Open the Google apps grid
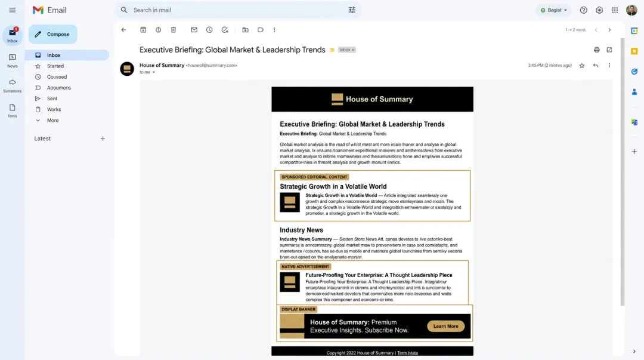Screen dimensions: 644x360 [615, 10]
